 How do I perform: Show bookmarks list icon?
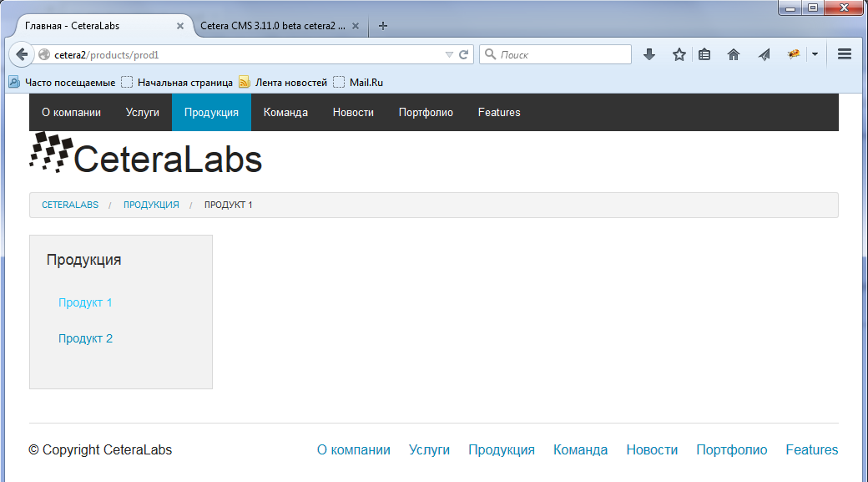click(704, 54)
